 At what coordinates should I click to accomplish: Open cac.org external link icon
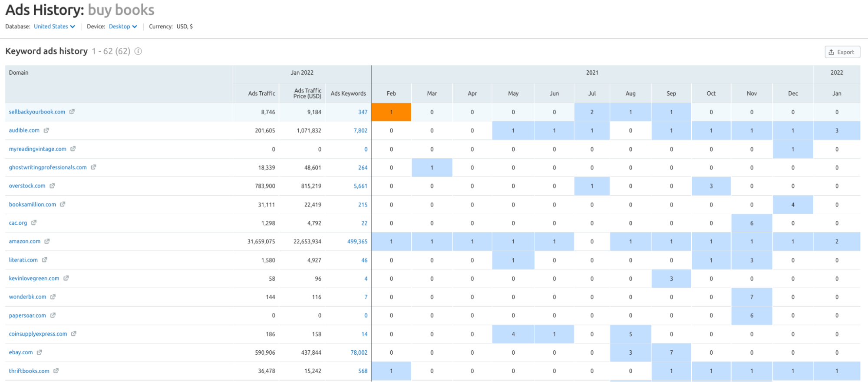tap(34, 223)
